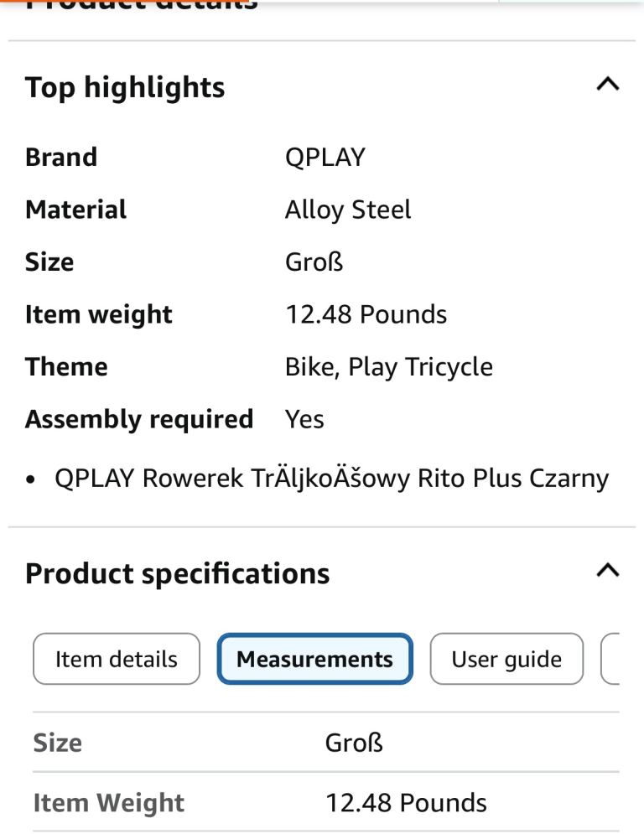This screenshot has height=834, width=644.
Task: Click the Alloy Steel material value
Action: [348, 210]
